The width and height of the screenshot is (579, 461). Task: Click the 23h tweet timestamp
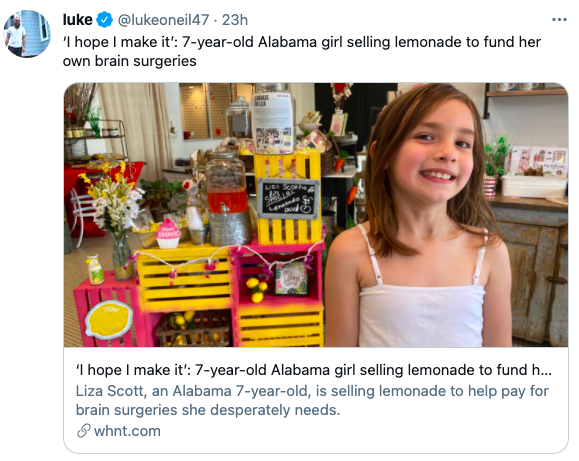pyautogui.click(x=235, y=20)
